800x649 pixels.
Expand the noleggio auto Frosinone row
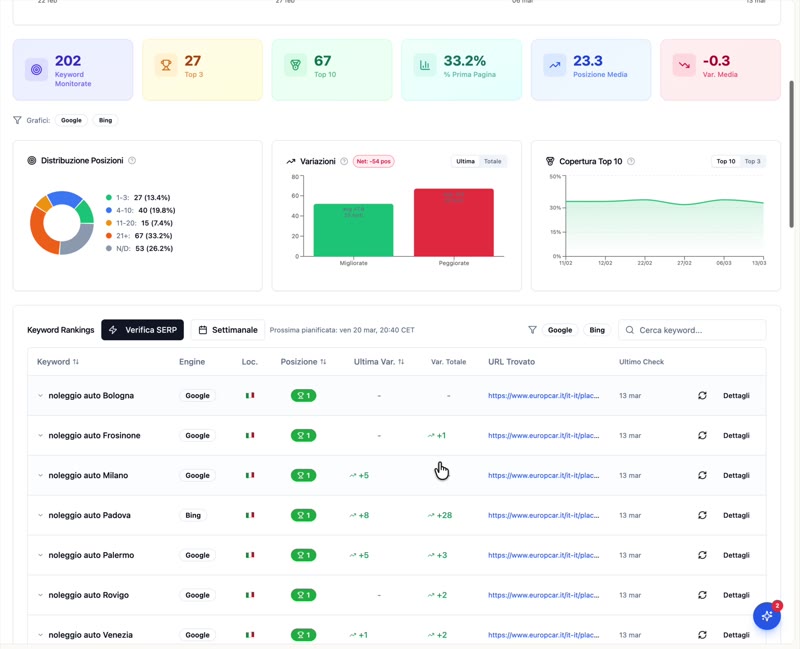point(40,435)
